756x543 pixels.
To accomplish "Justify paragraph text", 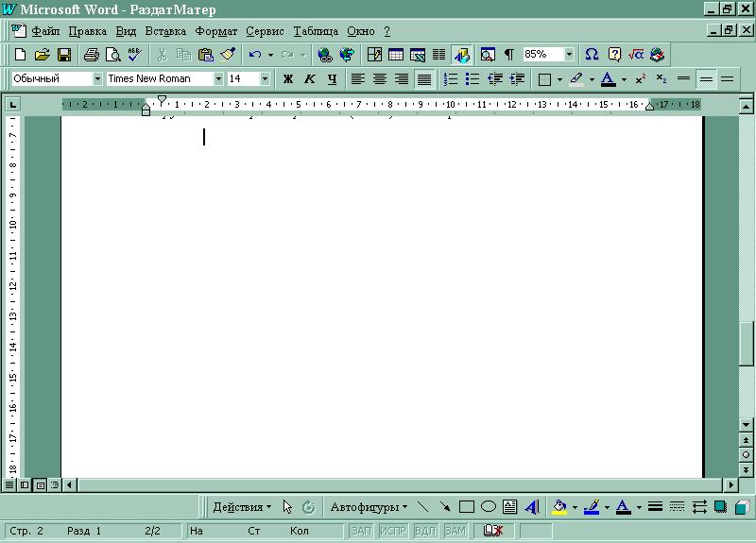I will tap(424, 79).
